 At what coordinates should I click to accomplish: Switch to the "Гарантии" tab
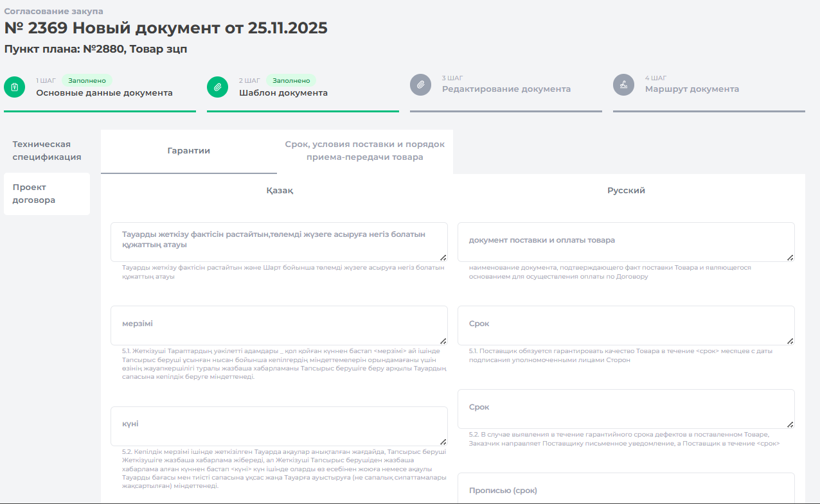[x=188, y=151]
